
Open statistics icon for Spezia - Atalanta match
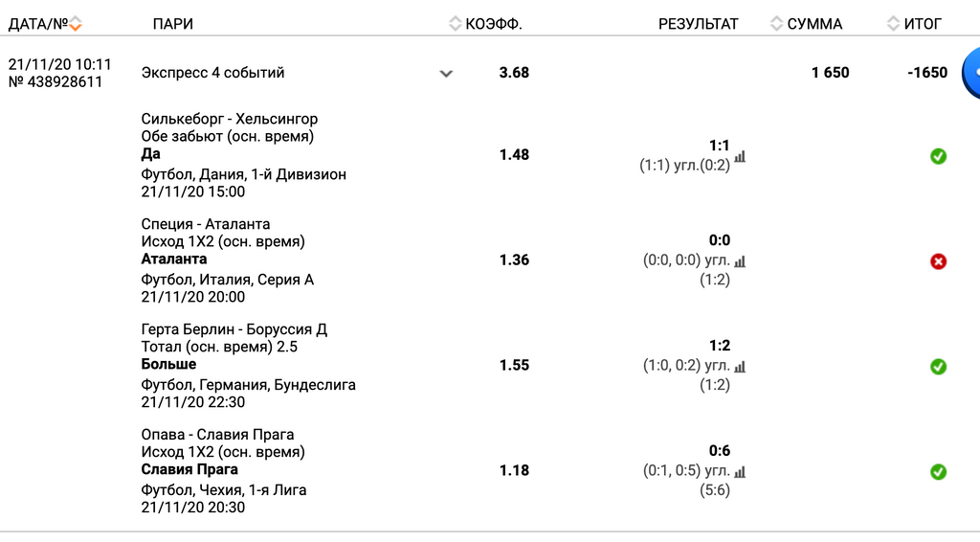740,261
